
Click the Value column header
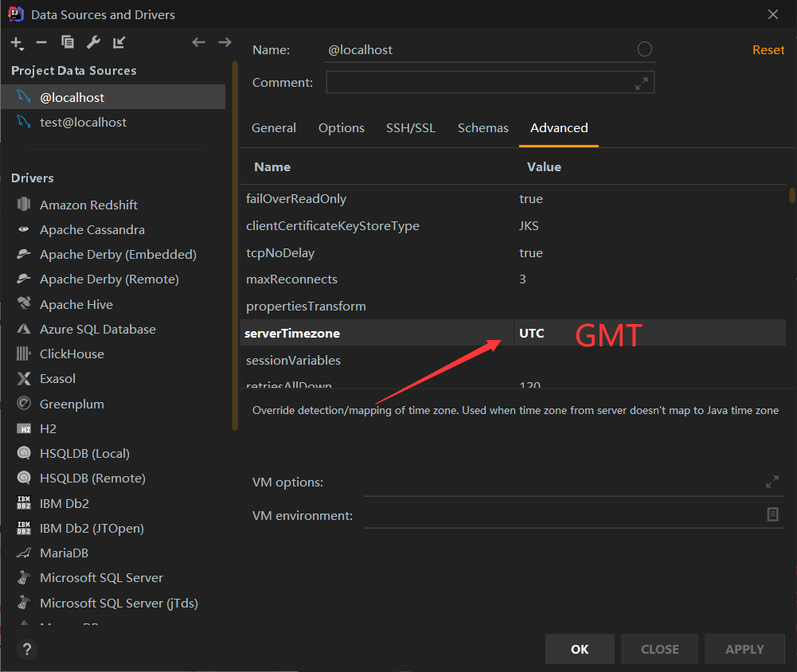click(544, 167)
